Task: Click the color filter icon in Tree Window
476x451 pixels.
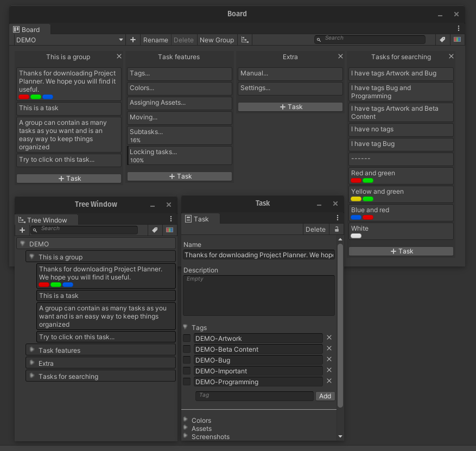Action: [x=170, y=230]
